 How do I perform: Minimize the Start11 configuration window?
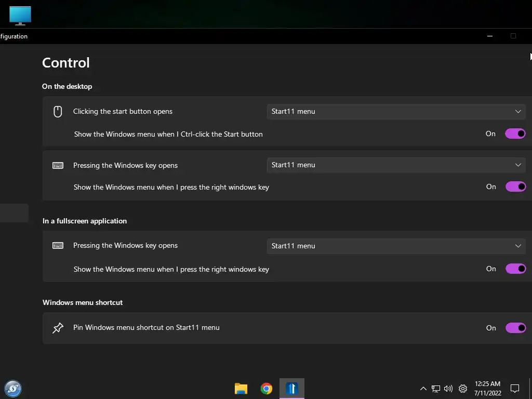point(490,36)
